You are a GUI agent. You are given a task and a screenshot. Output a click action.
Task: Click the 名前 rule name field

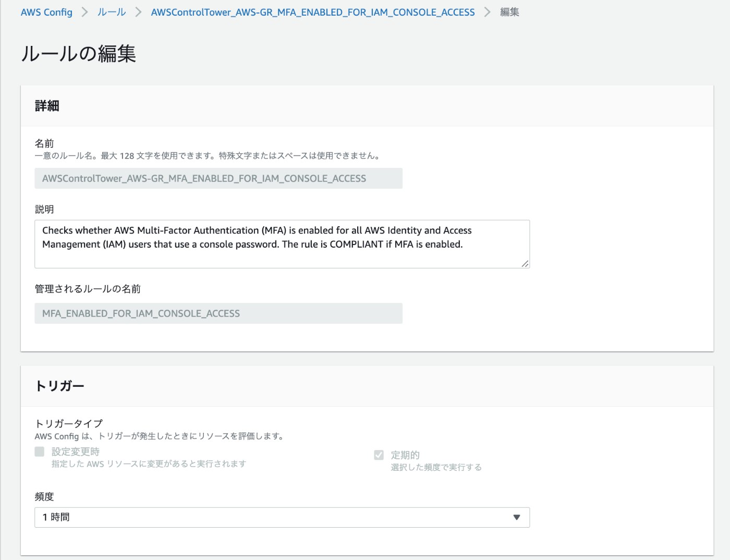(x=218, y=178)
